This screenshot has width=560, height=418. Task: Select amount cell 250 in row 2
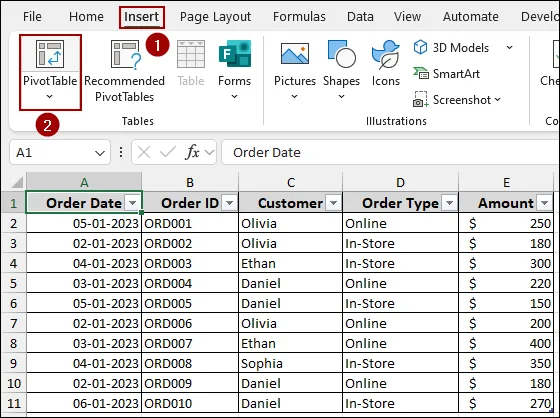(506, 223)
